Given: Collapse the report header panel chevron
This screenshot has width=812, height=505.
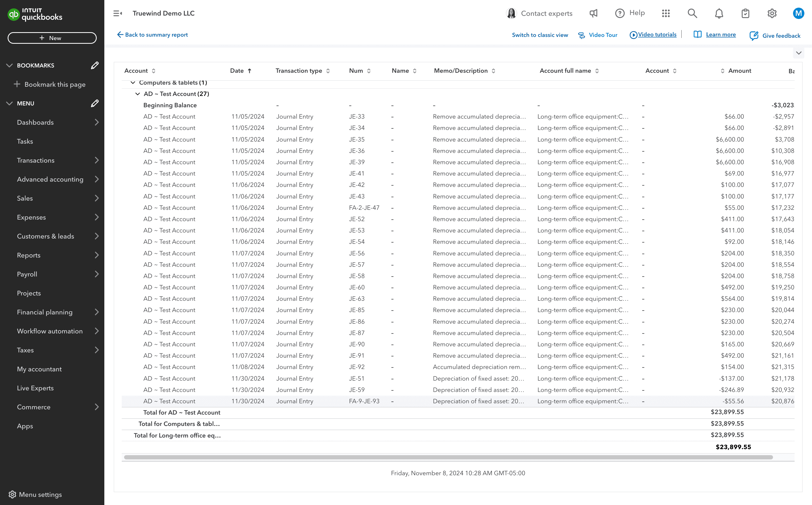Looking at the screenshot, I should [x=799, y=53].
